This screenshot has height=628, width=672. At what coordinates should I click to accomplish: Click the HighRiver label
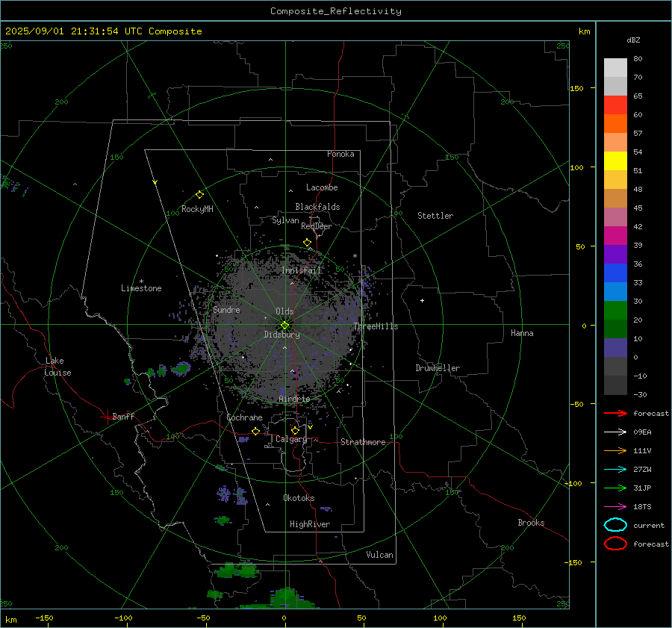(x=310, y=524)
